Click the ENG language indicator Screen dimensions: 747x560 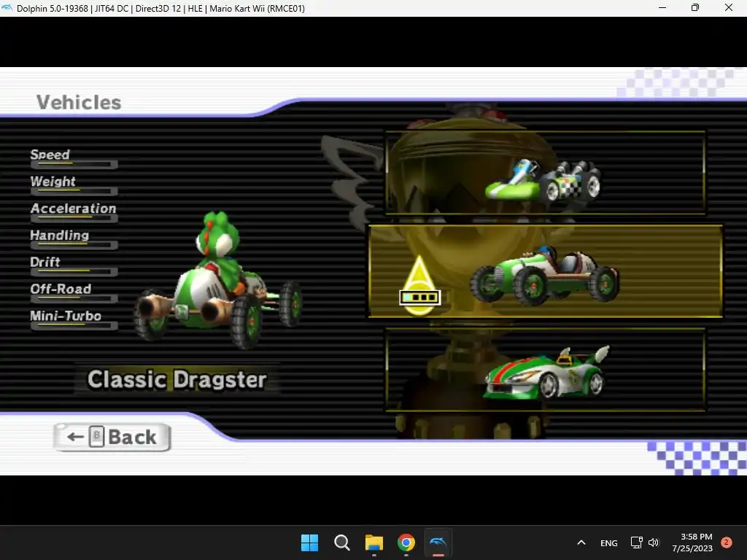[x=609, y=542]
